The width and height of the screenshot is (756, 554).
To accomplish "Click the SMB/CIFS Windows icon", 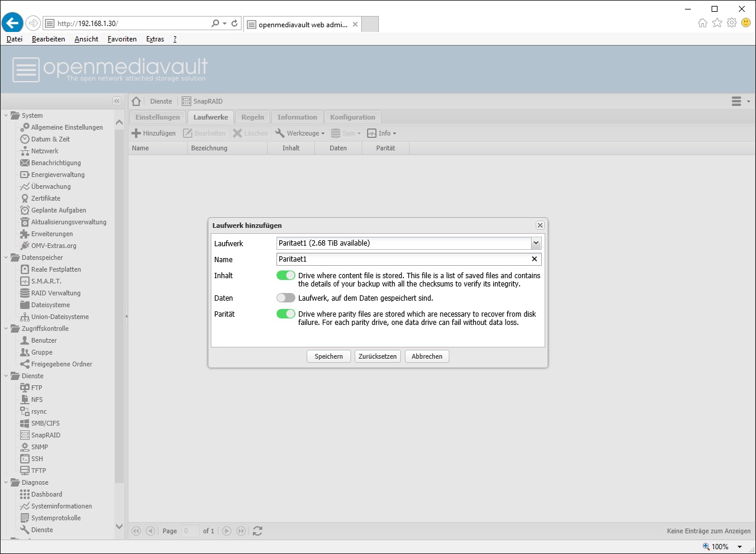I will coord(25,423).
